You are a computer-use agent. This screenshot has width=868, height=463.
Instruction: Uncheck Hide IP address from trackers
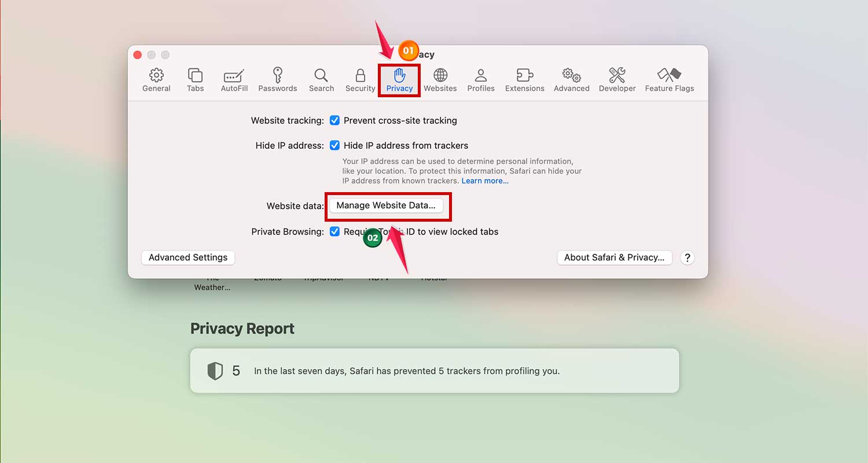click(x=334, y=145)
